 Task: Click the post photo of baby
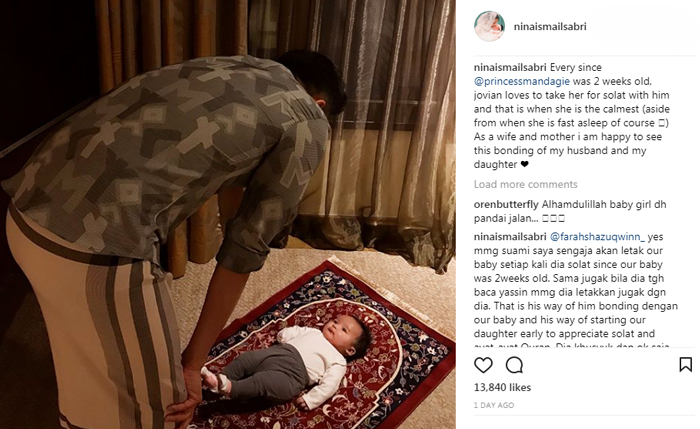pos(228,214)
